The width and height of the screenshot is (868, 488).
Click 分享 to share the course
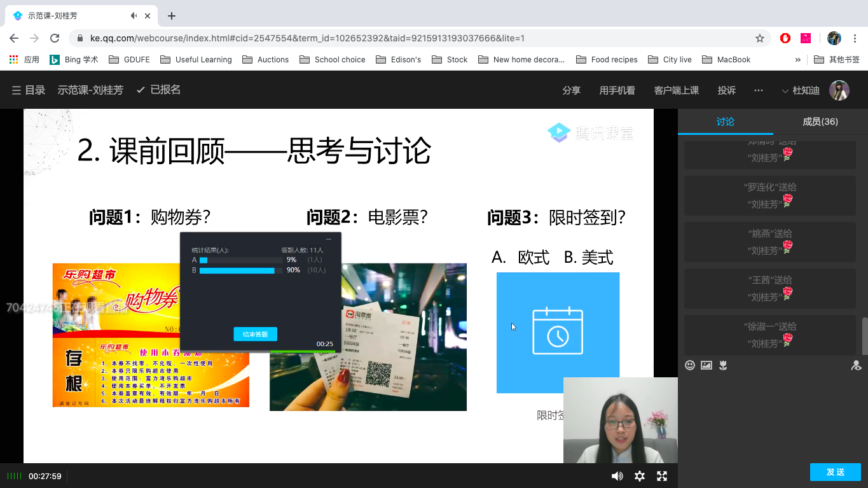click(572, 90)
